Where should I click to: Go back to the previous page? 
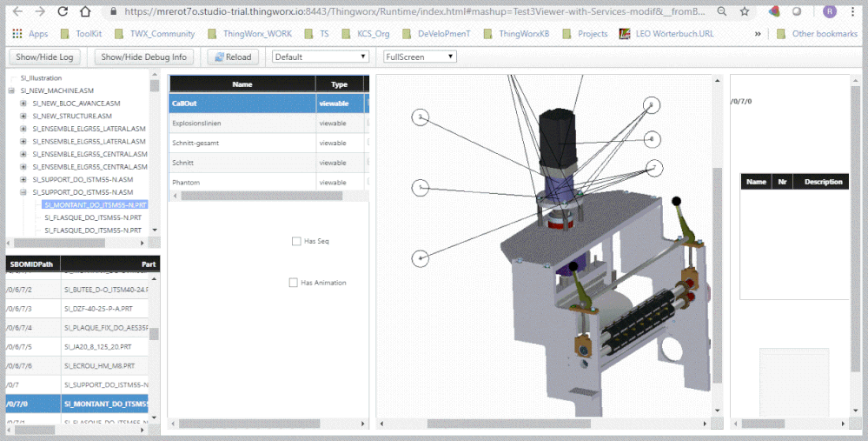point(17,11)
